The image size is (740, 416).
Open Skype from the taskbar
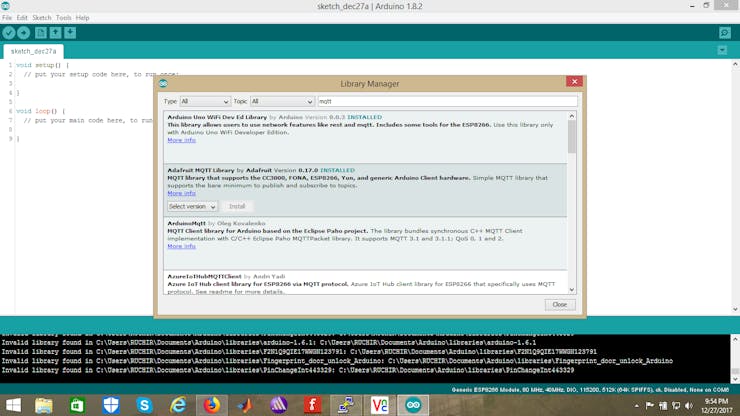click(x=144, y=405)
